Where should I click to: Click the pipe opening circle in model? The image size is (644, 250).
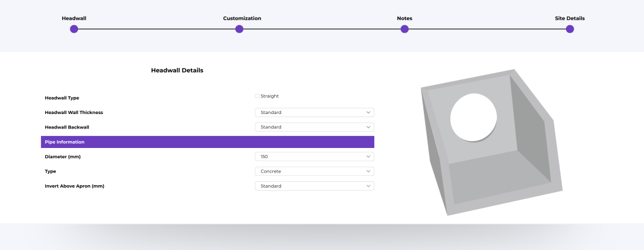474,118
